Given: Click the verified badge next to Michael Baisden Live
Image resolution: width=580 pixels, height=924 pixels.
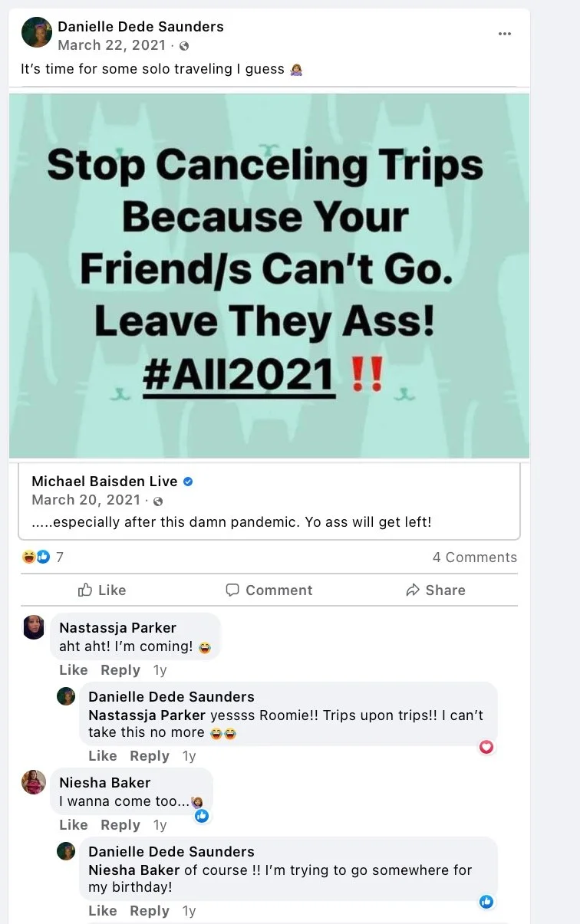Looking at the screenshot, I should coord(188,482).
